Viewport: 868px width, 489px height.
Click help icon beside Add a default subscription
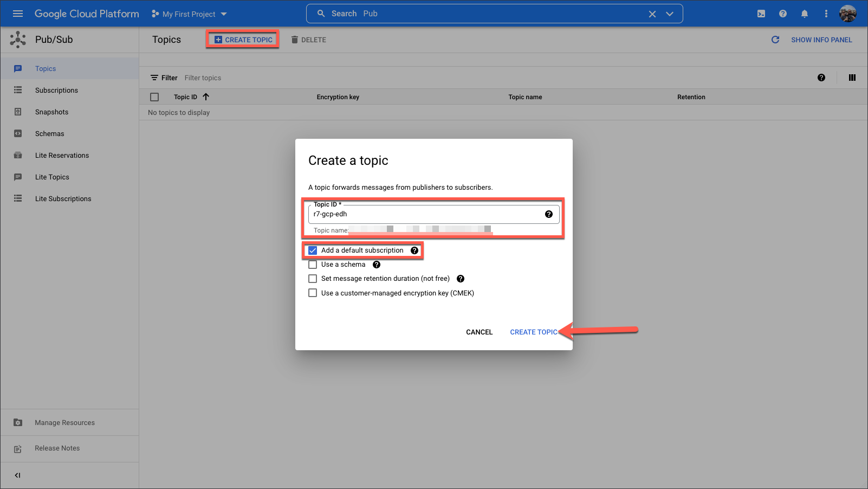pyautogui.click(x=414, y=250)
